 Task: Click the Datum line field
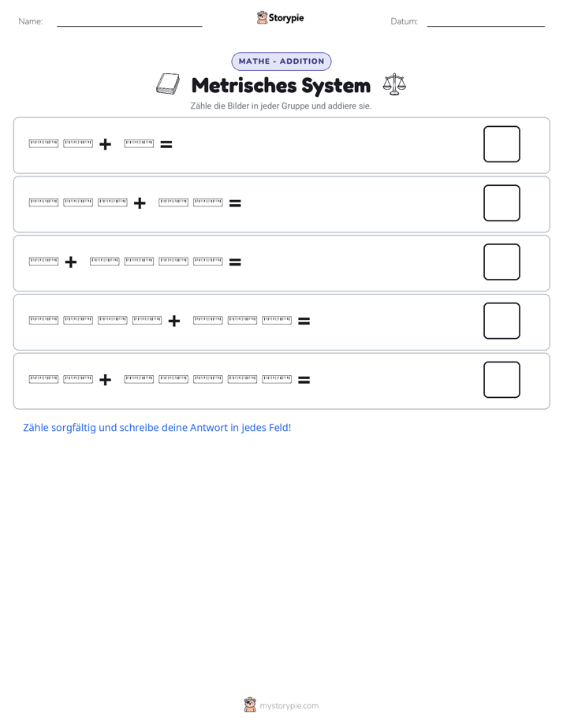486,22
